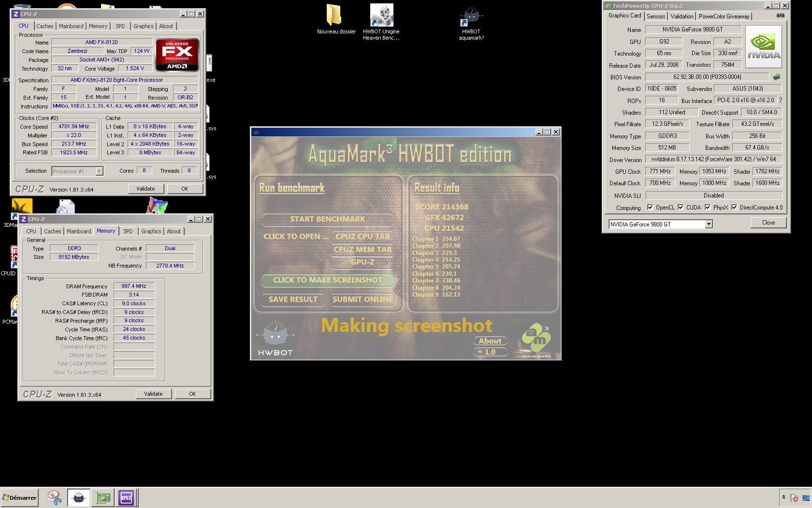Click OK in lower CPU-Z Memory window
Viewport: 812px width, 508px height.
click(192, 394)
